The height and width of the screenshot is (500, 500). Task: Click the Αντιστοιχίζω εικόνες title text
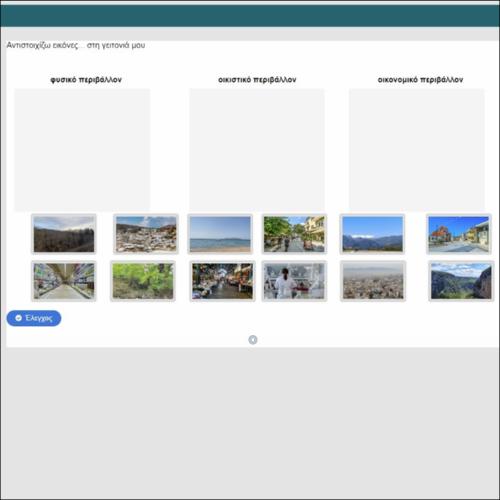coord(76,45)
